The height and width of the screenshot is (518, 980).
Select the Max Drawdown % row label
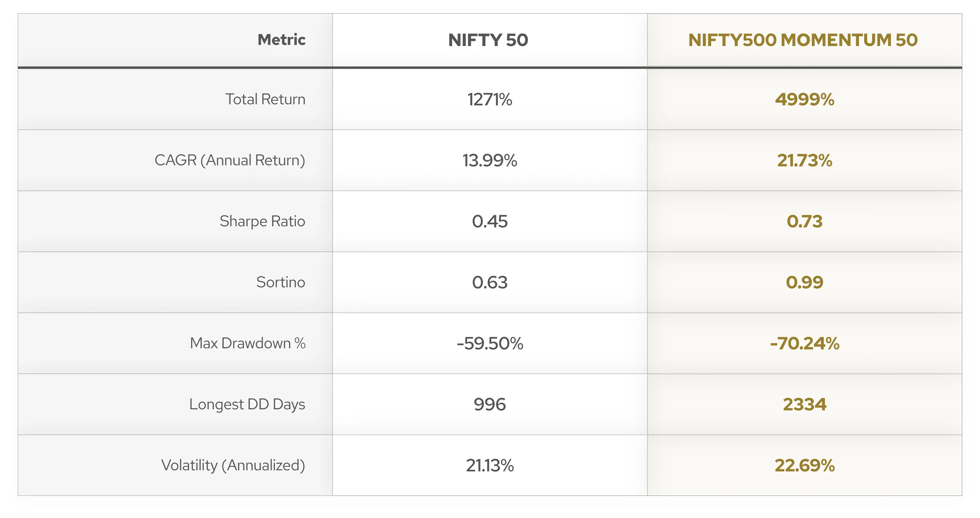click(248, 343)
